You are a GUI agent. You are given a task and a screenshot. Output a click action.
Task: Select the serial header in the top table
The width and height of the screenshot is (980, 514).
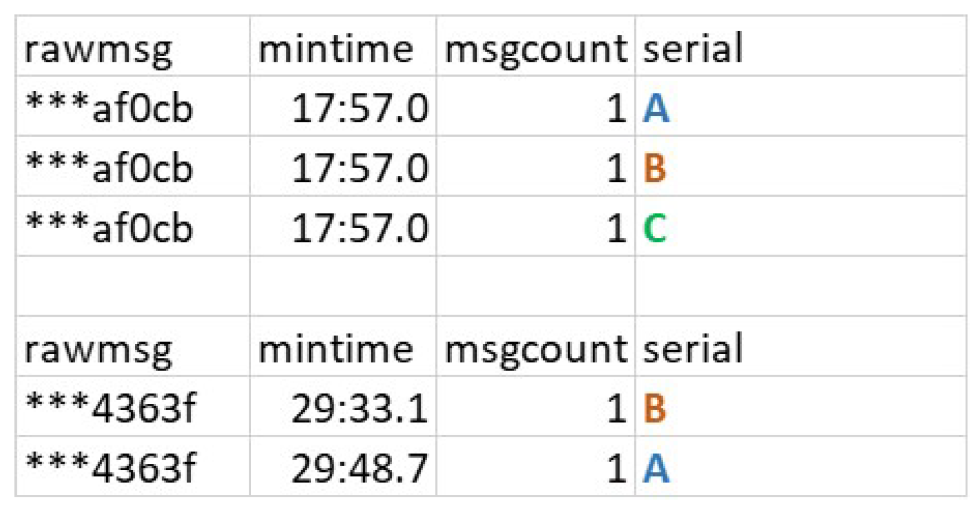click(x=693, y=49)
